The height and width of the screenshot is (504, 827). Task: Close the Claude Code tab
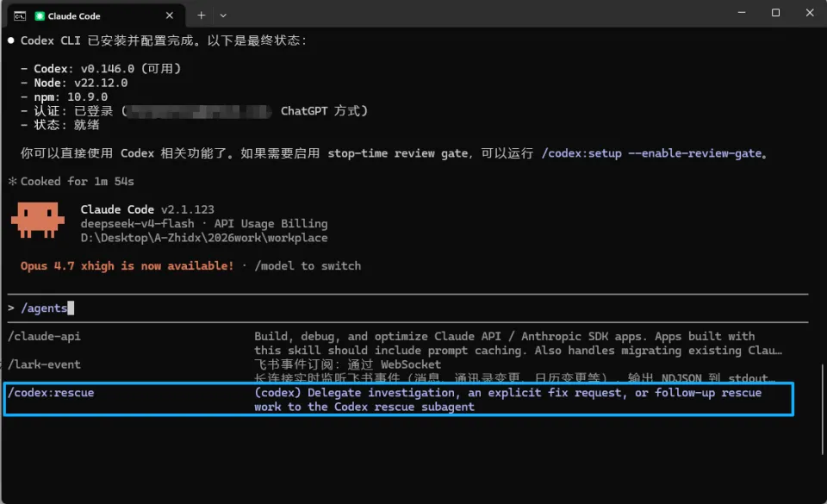(170, 16)
